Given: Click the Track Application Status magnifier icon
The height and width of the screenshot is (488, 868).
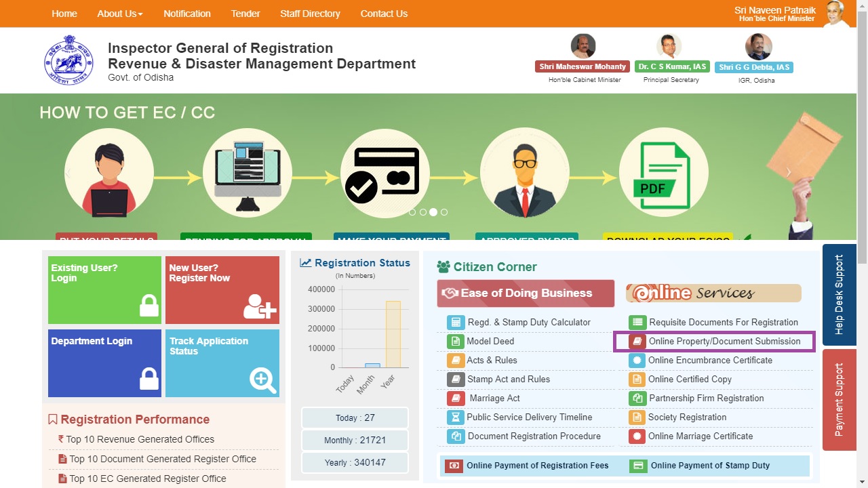Looking at the screenshot, I should [262, 380].
